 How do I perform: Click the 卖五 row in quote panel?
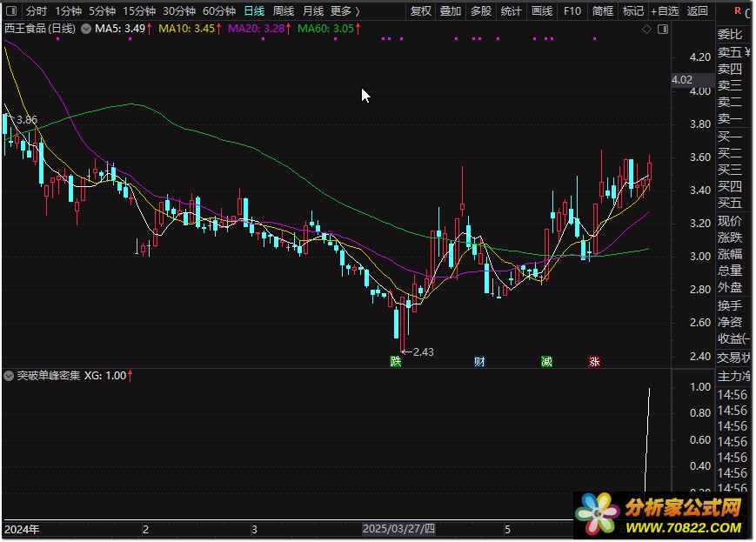[733, 51]
